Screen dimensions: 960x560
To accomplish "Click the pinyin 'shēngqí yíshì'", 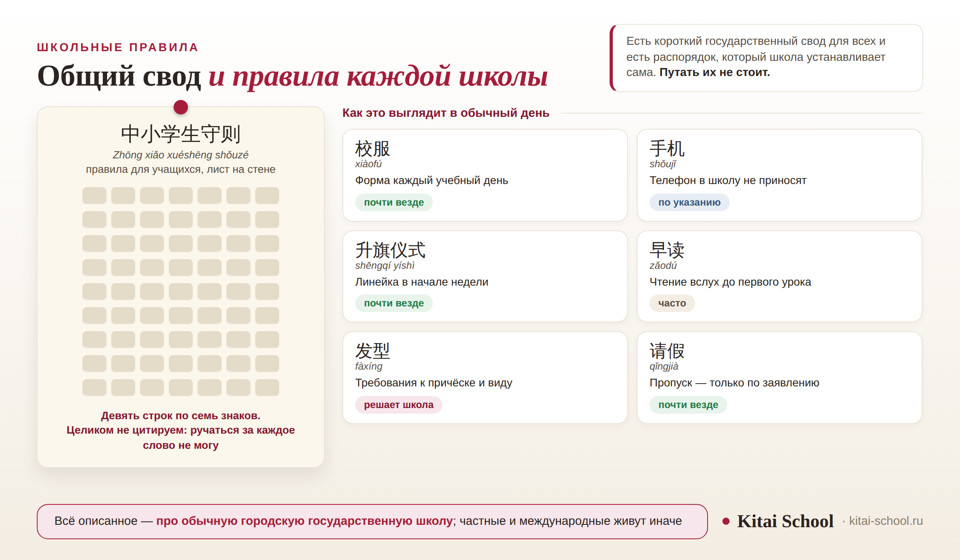I will [385, 266].
